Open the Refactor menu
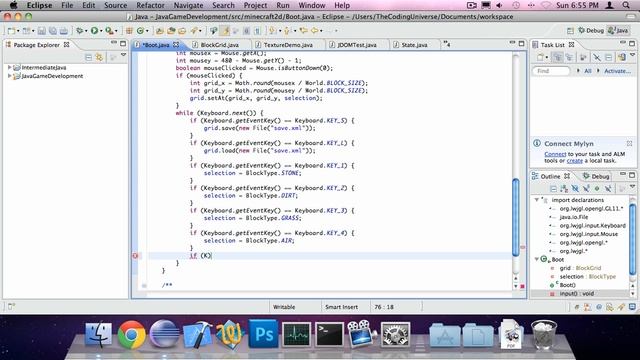Image resolution: width=640 pixels, height=360 pixels. [150, 5]
